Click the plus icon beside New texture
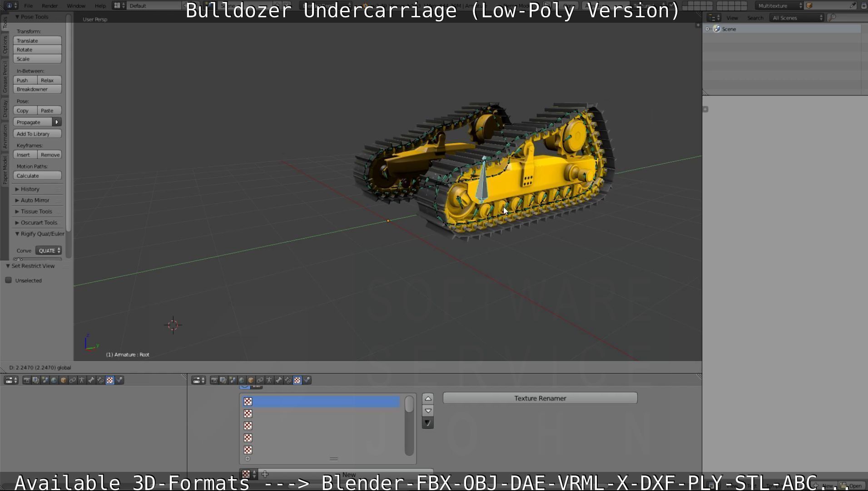 pos(265,474)
